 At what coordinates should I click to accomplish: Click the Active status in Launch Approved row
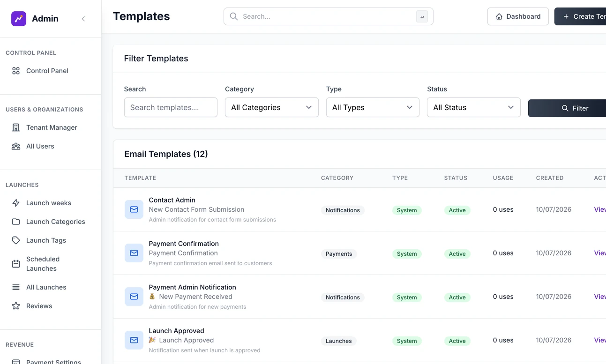(x=457, y=341)
